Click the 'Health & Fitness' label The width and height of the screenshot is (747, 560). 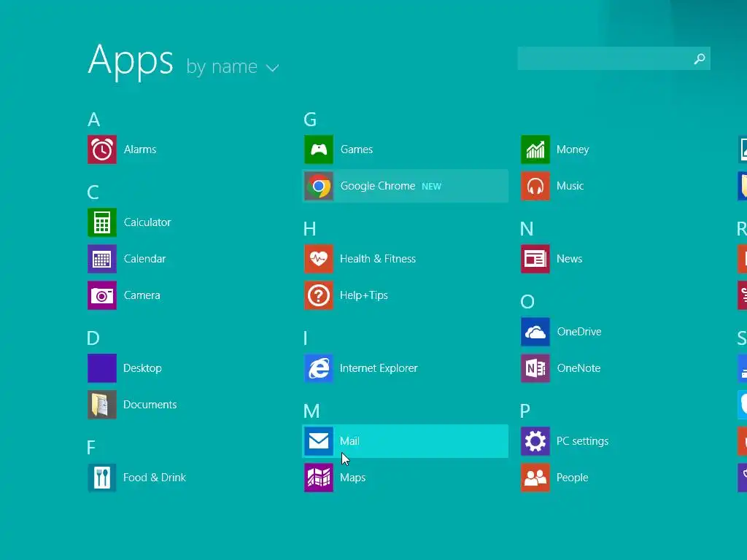click(x=378, y=259)
